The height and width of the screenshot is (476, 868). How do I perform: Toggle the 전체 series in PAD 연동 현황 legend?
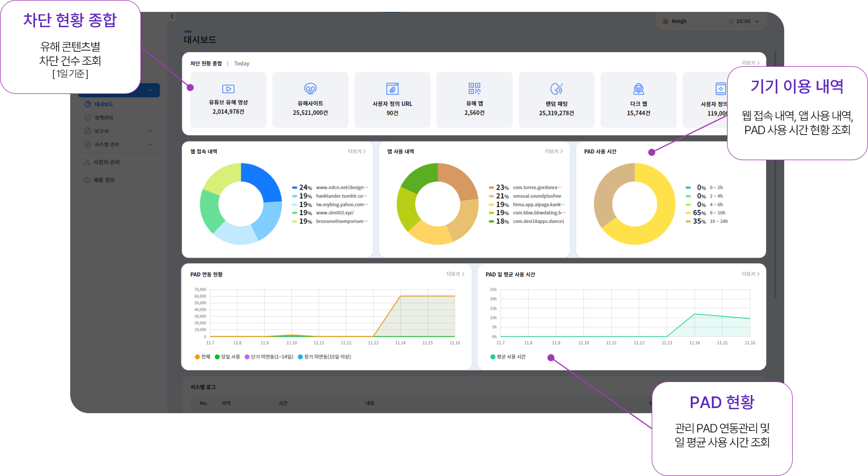202,357
